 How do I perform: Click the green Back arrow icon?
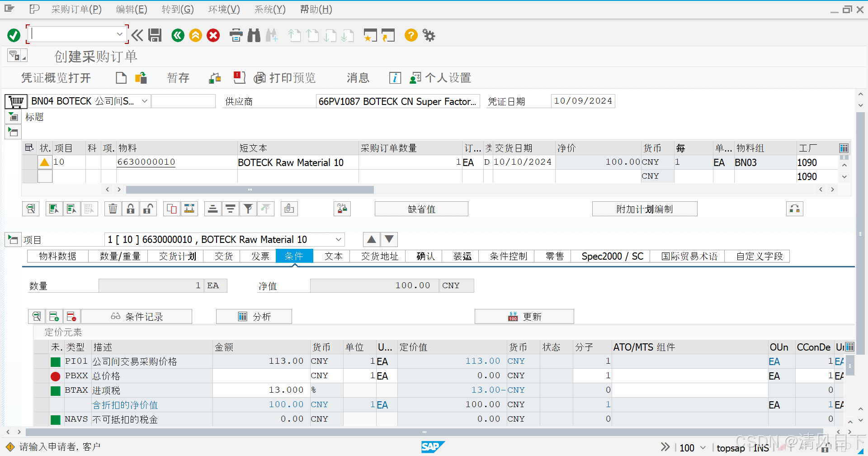[178, 35]
